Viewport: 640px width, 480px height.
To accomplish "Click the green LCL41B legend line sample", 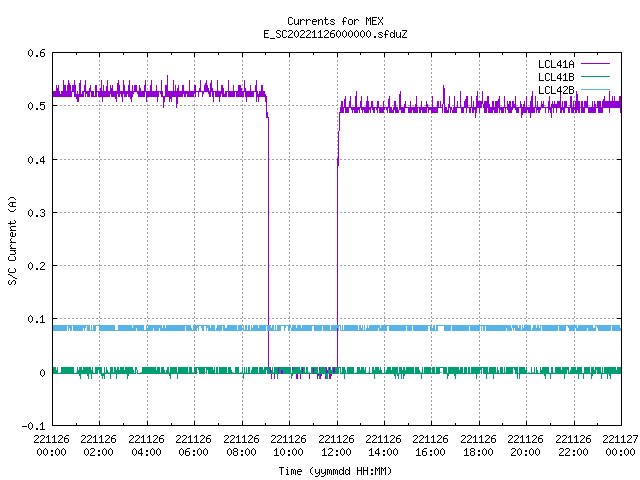I will tap(595, 77).
